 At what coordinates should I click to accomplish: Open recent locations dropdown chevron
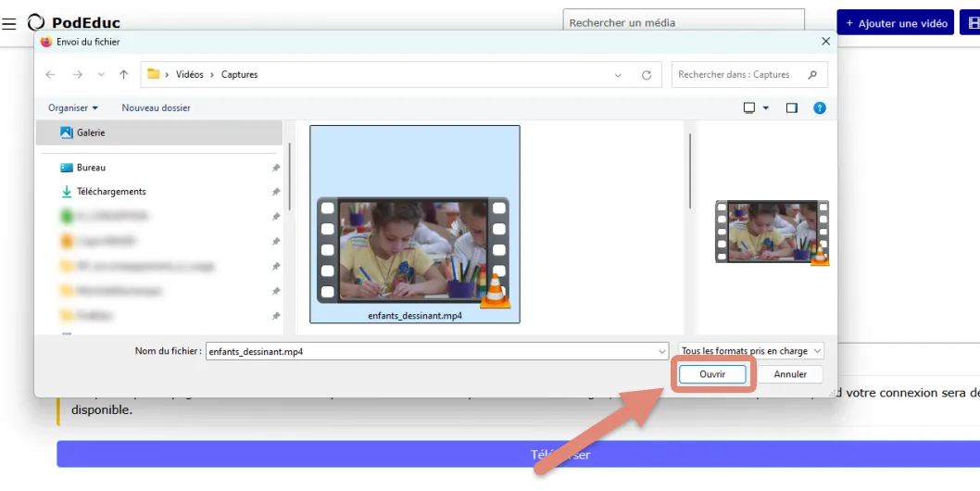101,74
